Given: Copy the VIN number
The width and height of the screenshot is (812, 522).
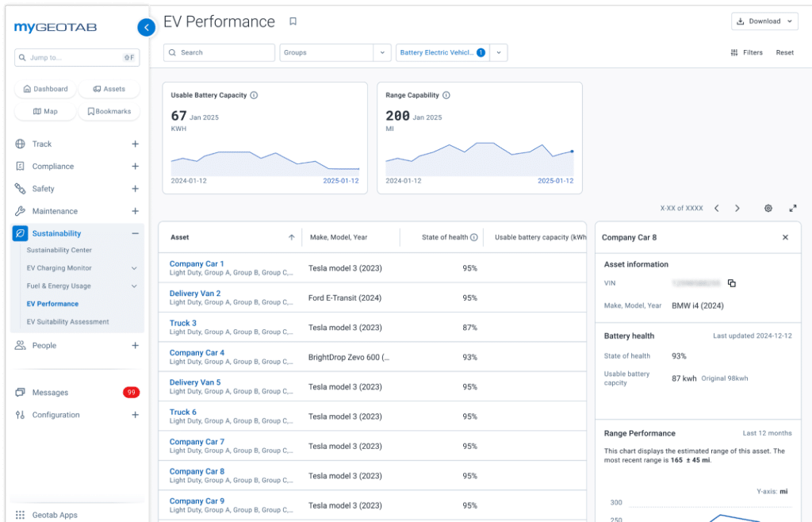Looking at the screenshot, I should coord(731,283).
